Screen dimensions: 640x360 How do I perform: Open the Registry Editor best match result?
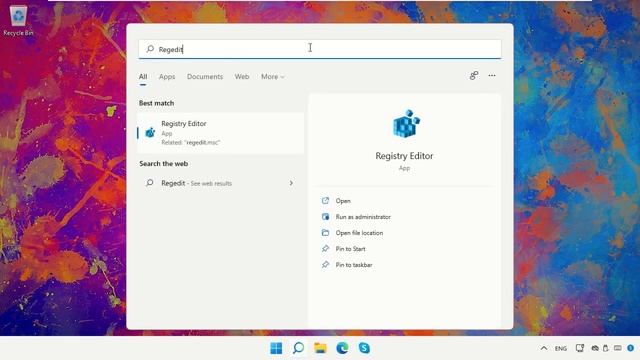(x=221, y=133)
